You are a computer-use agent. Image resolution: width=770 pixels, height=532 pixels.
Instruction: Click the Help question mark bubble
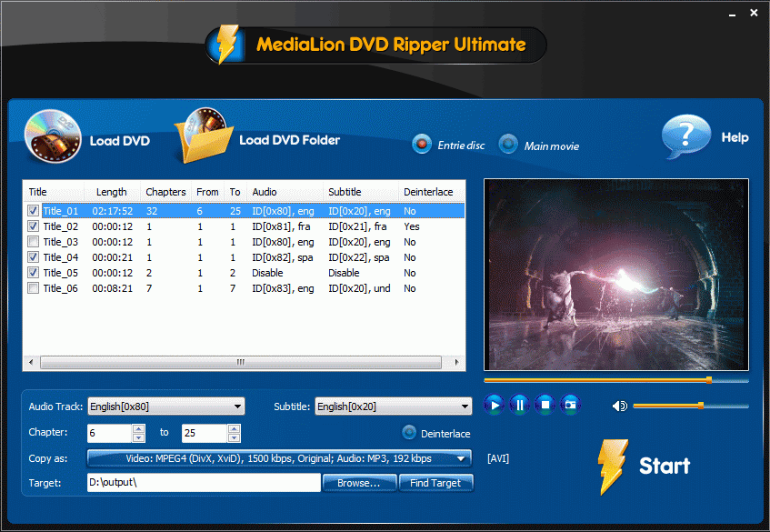pyautogui.click(x=685, y=136)
